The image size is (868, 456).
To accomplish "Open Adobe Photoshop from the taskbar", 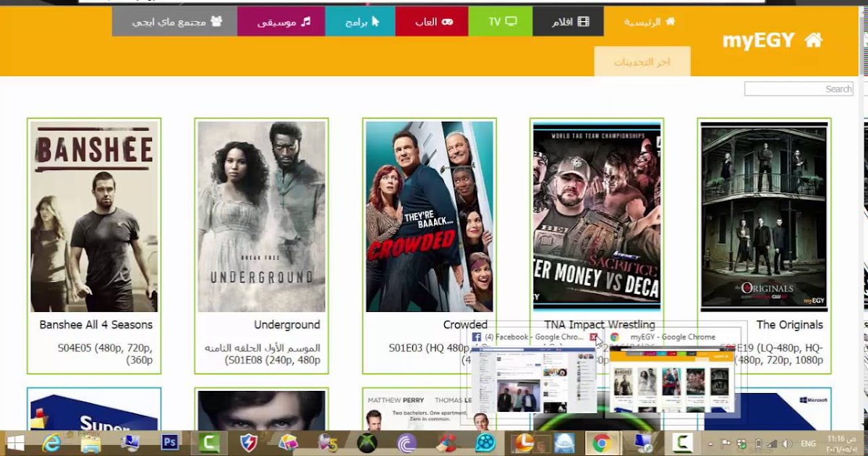I will pos(169,443).
